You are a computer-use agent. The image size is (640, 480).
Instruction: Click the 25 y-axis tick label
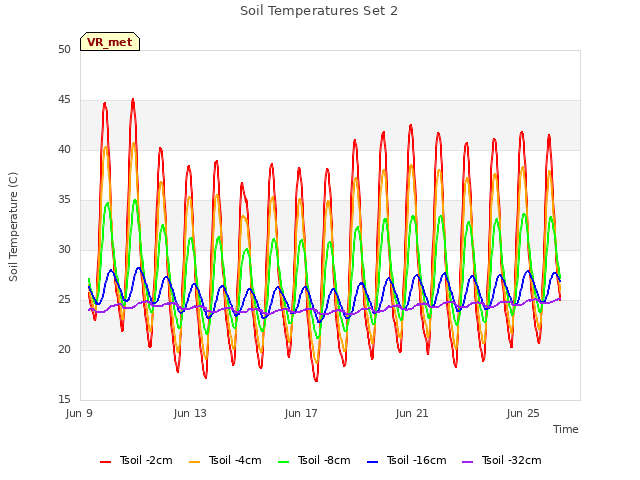coord(64,300)
